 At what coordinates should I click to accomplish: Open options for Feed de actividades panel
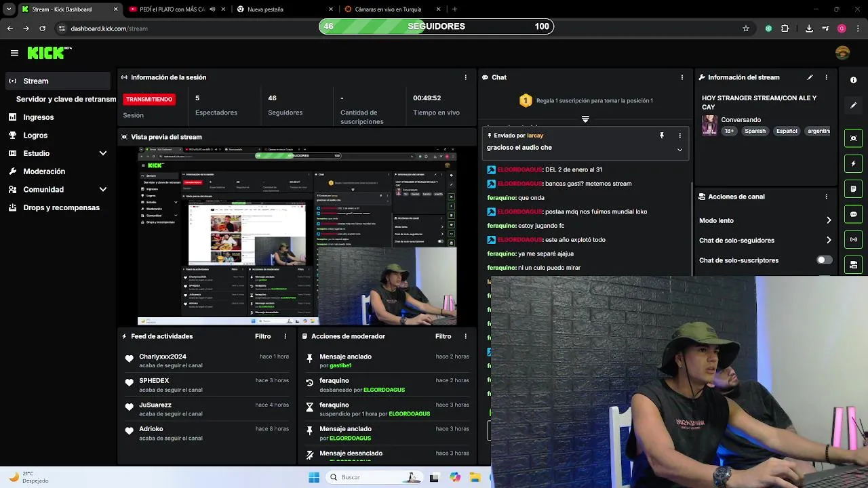tap(285, 336)
